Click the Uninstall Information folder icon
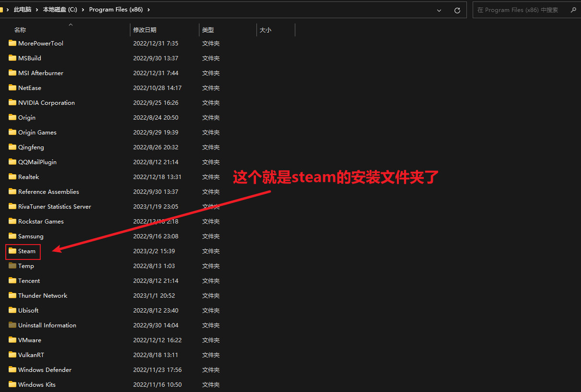This screenshot has width=581, height=392. tap(12, 325)
